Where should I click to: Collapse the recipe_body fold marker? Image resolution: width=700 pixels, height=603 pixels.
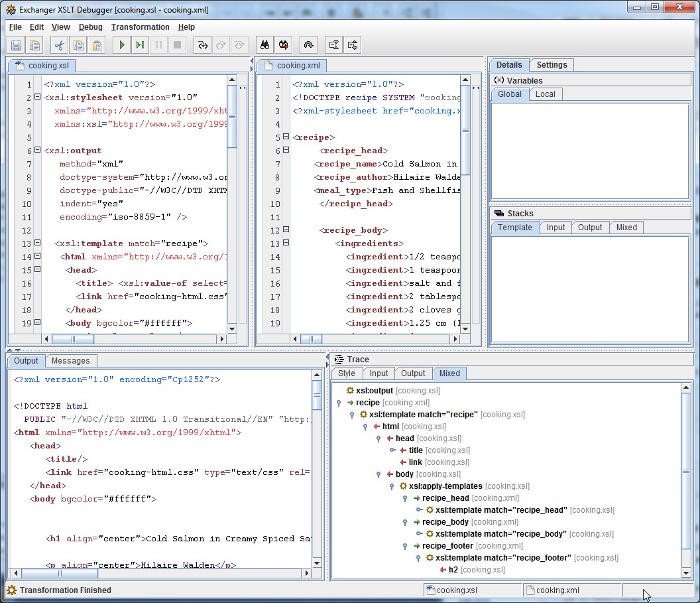tap(286, 230)
